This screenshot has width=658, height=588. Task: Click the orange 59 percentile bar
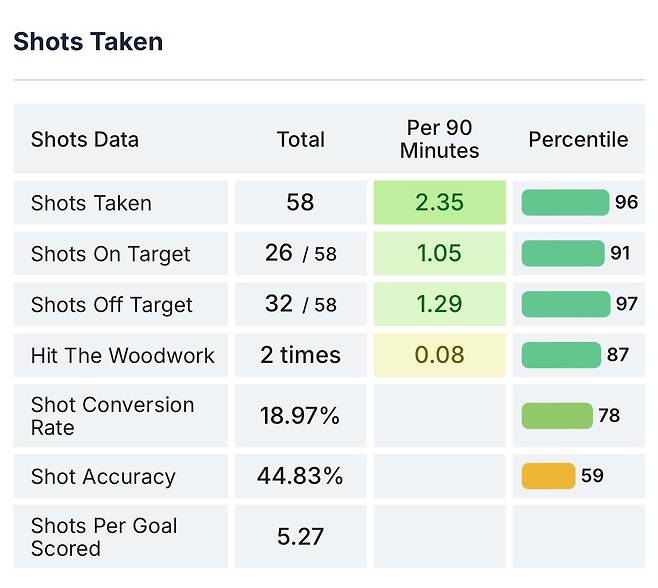coord(548,477)
